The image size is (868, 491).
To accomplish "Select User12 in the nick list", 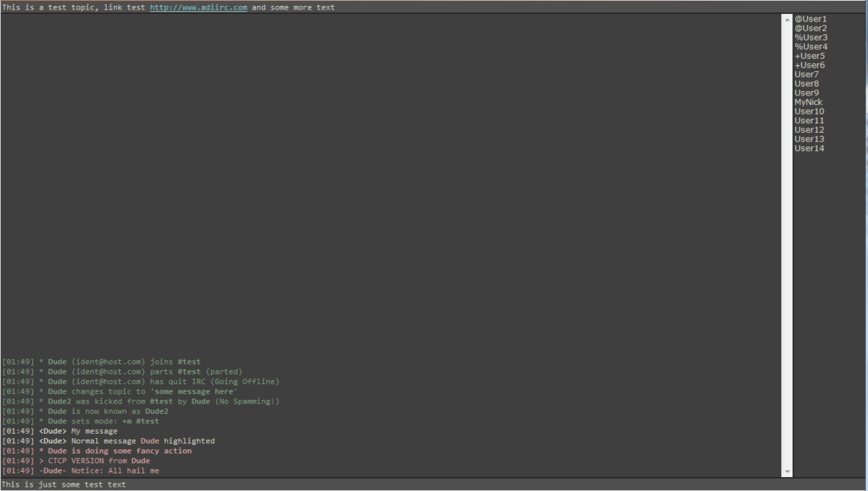I will pos(809,129).
